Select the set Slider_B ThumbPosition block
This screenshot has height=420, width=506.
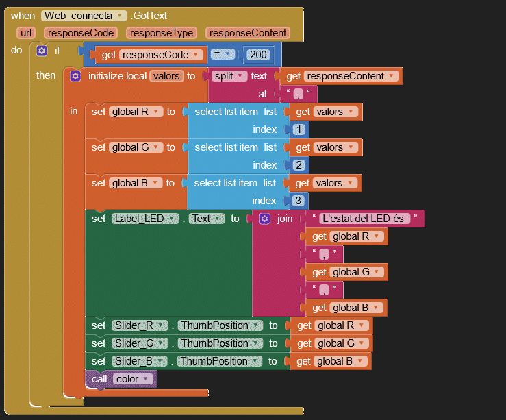[99, 361]
